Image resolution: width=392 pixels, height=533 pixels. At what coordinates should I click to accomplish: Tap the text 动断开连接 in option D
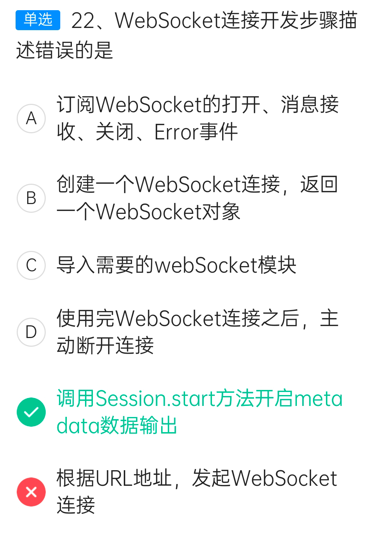[x=105, y=345]
